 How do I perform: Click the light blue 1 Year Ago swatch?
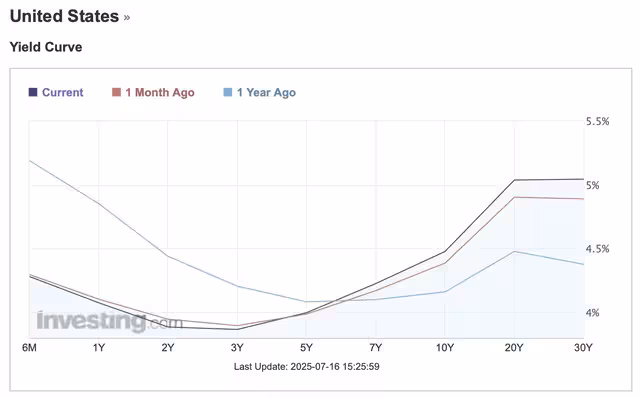pos(228,92)
